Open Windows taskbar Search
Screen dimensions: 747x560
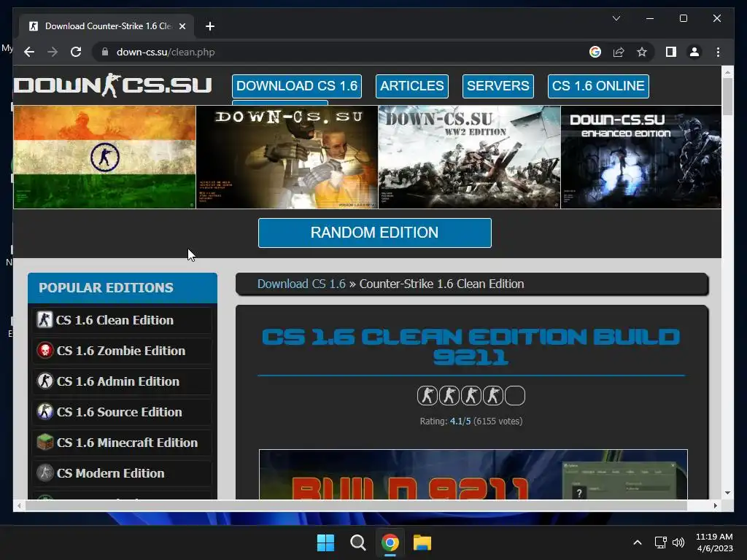357,542
